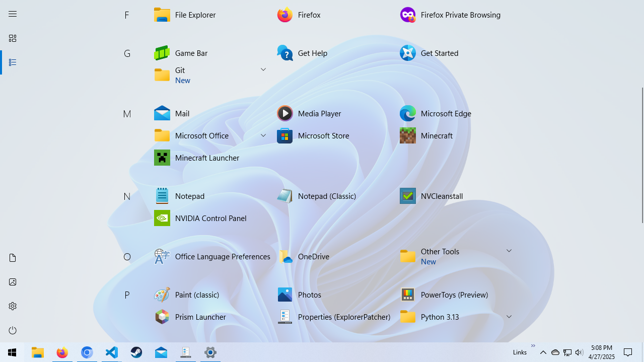Switch to All apps list view
Screen dimensions: 644x362
(x=13, y=62)
